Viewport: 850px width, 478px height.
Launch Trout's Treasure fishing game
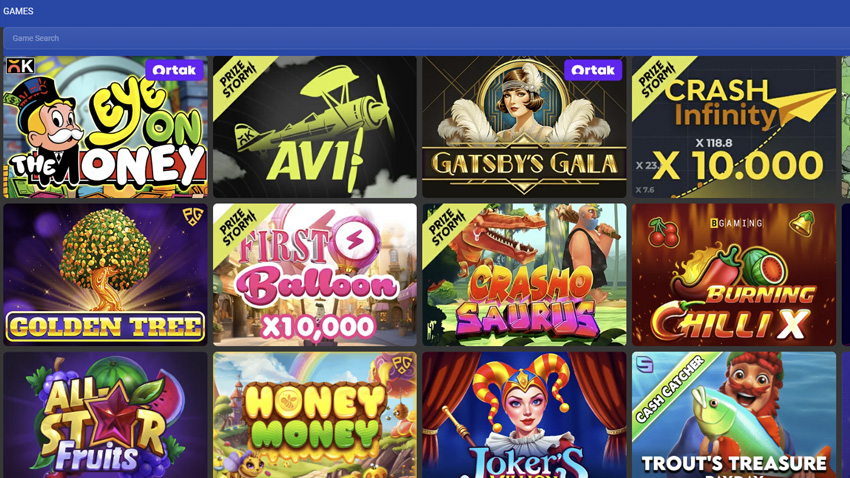coord(734,415)
